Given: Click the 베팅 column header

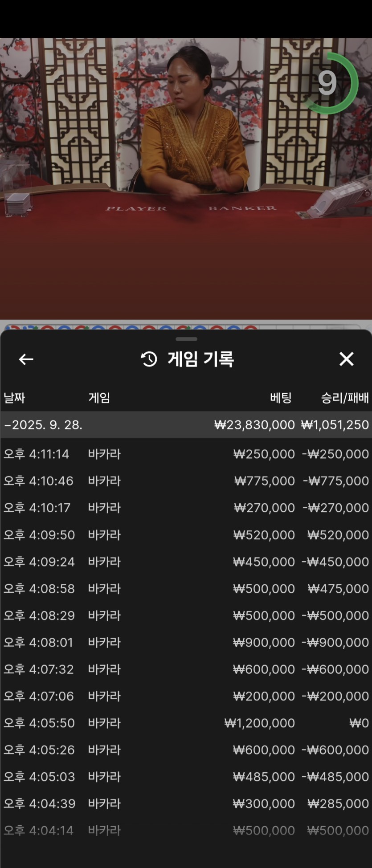Looking at the screenshot, I should tap(281, 398).
